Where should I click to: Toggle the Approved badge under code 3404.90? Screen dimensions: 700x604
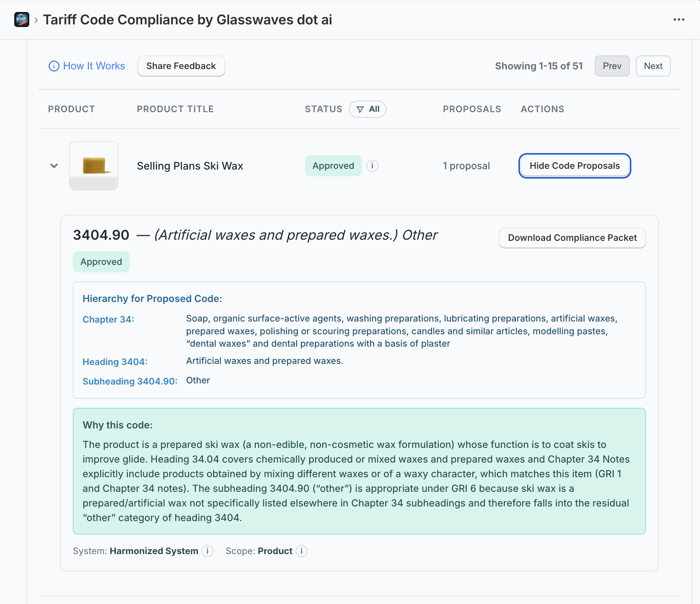pos(101,262)
